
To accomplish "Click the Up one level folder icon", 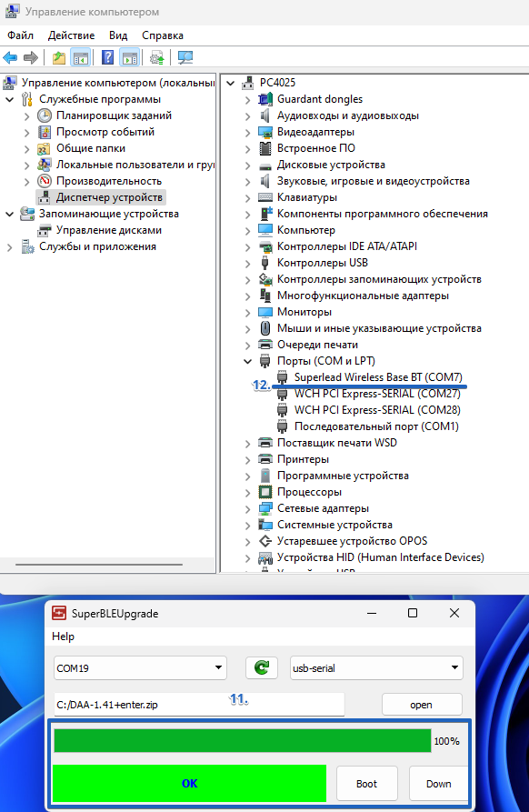I will point(59,57).
